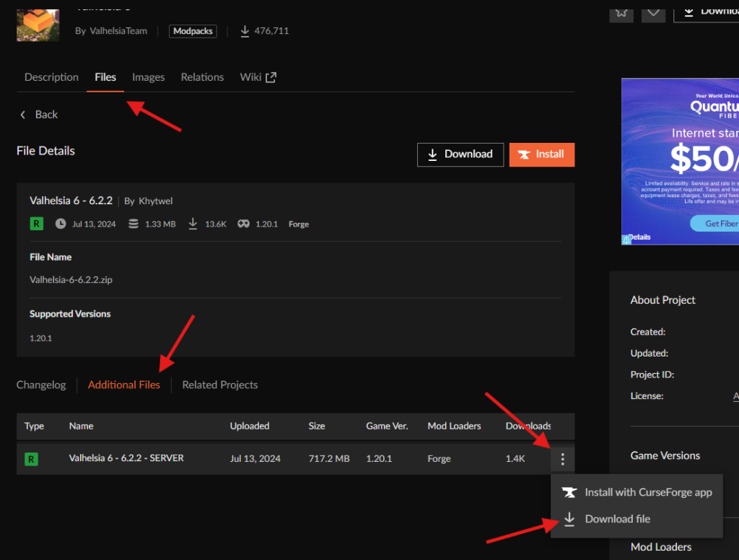Select the Additional Files sub-tab
Image resolution: width=739 pixels, height=560 pixels.
(x=124, y=385)
